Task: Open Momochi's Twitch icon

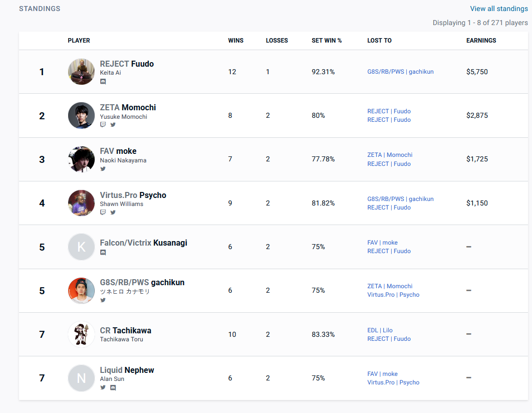Action: click(x=103, y=124)
